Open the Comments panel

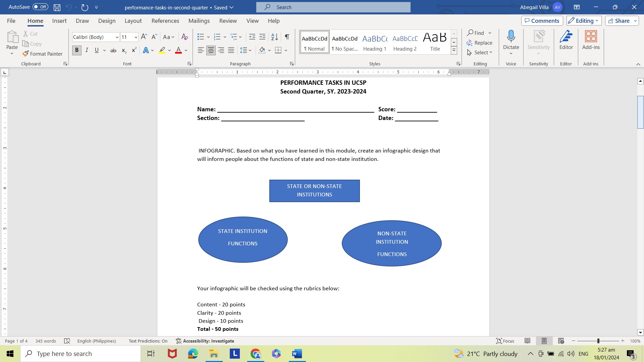click(x=542, y=20)
